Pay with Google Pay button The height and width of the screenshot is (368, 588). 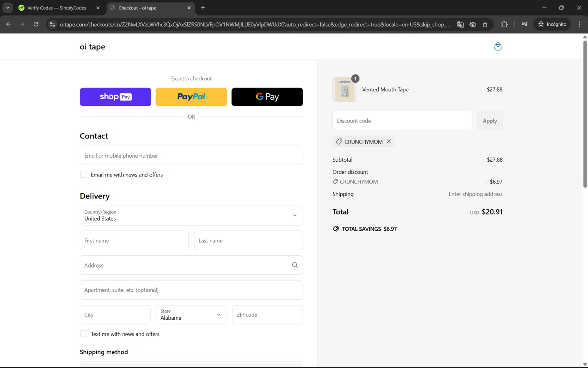click(x=267, y=97)
